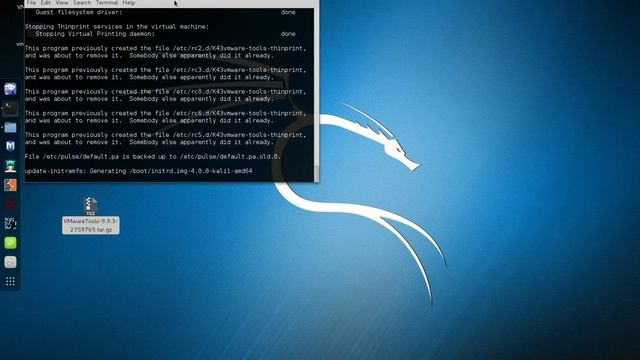The image size is (640, 360).
Task: Open the grey dock icon above the apps grid
Action: coord(10,262)
